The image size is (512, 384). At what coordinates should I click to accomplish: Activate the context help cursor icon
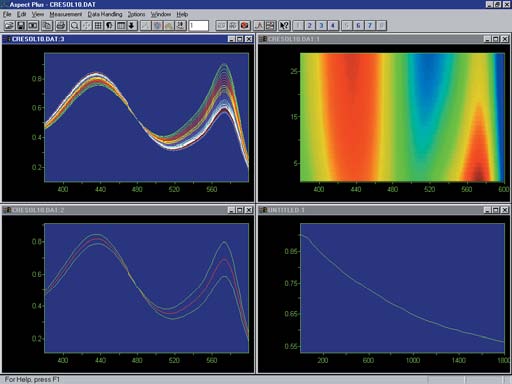click(284, 26)
